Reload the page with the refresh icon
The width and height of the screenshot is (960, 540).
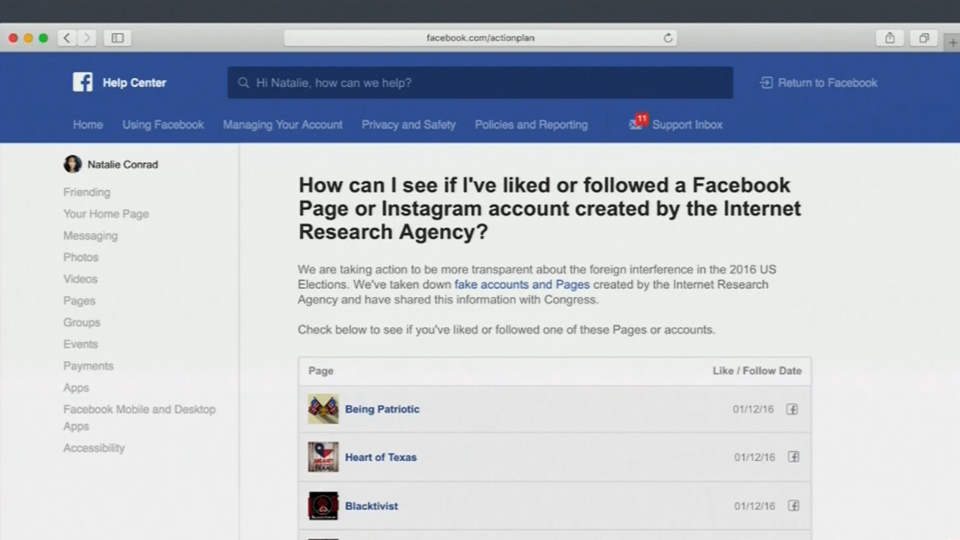tap(668, 38)
